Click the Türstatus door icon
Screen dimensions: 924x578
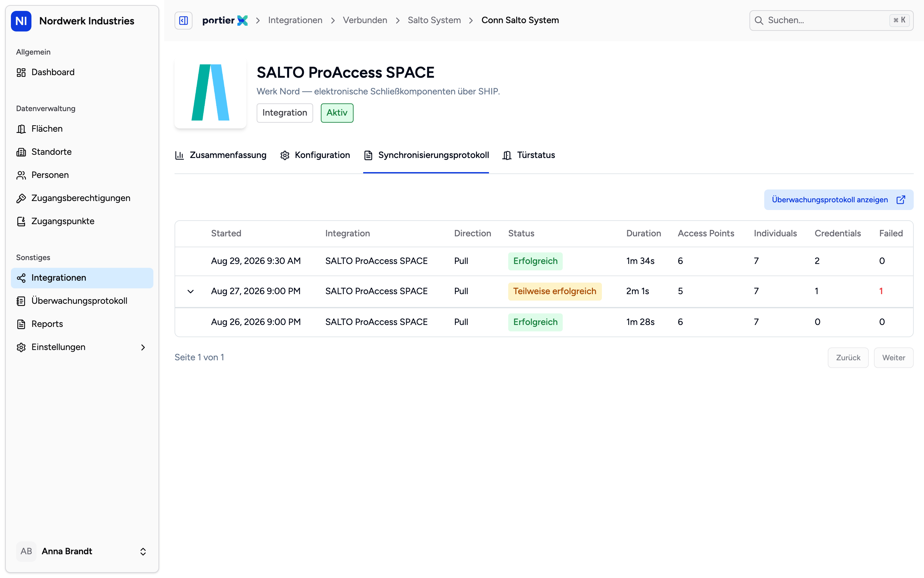[507, 155]
